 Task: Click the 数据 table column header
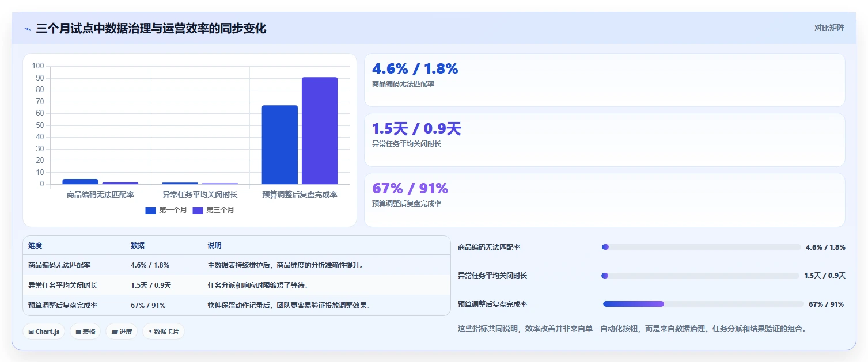[x=138, y=246]
